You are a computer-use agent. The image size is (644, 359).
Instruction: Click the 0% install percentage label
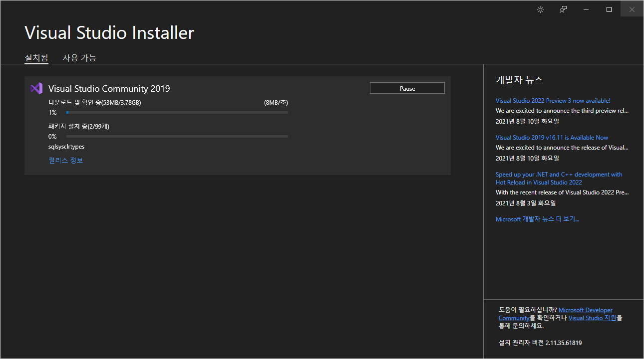pyautogui.click(x=52, y=137)
